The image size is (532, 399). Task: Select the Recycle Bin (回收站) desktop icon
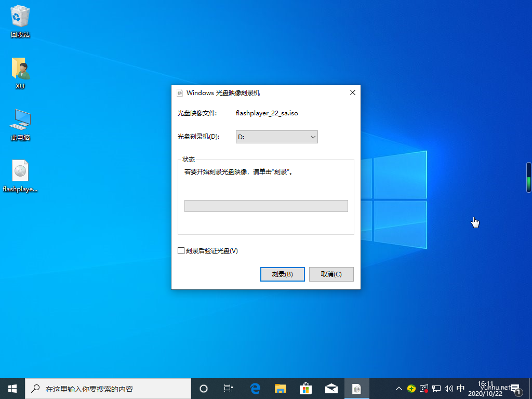20,21
